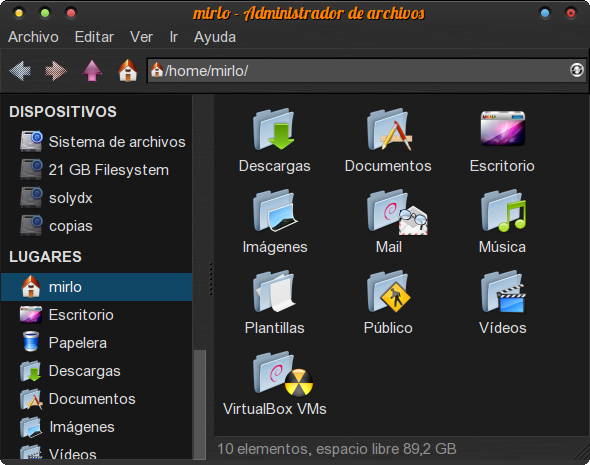Reload the folder via the location bar refresh icon
Viewport: 590px width, 465px height.
click(x=576, y=70)
